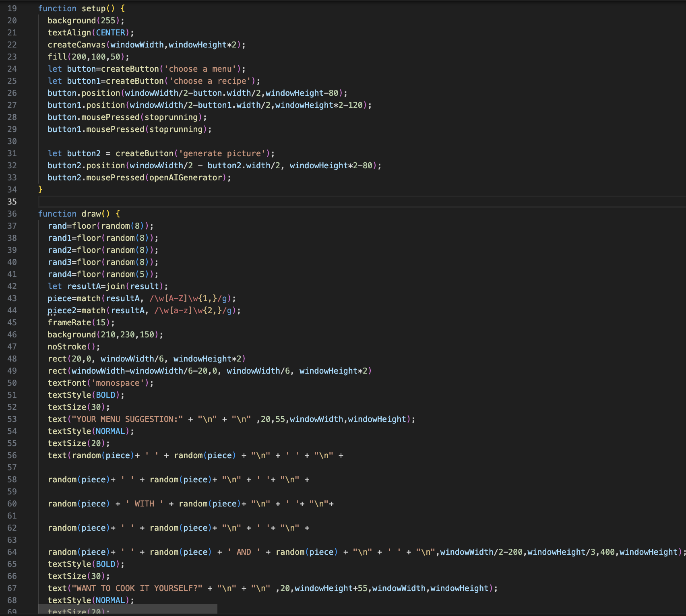
Task: Click 'rand3=floor(random(8));' statement
Action: (103, 262)
